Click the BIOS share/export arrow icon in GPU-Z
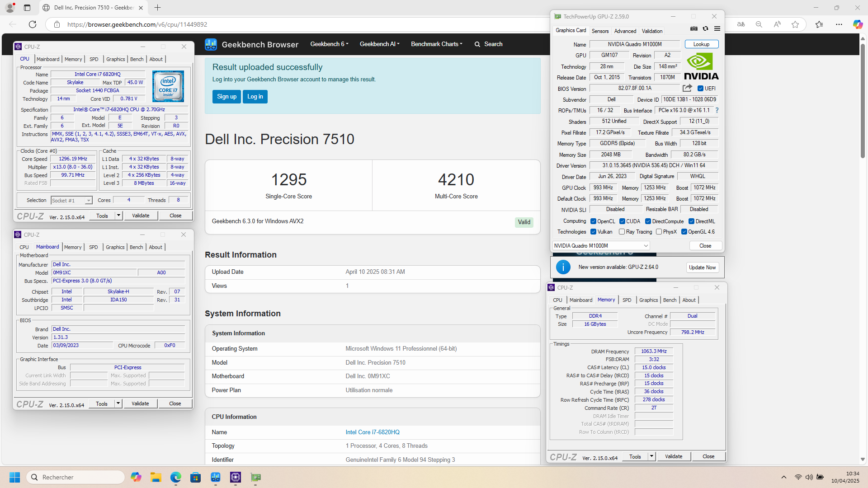 point(687,88)
